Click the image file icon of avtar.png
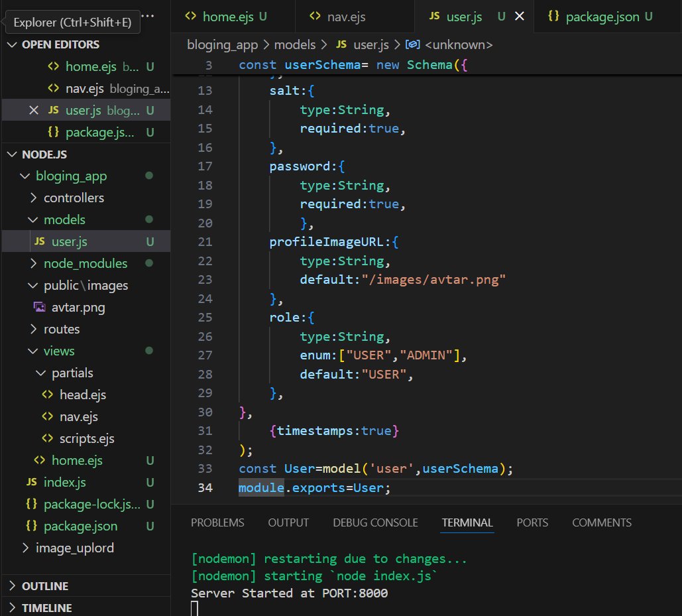This screenshot has width=682, height=616. pos(40,307)
